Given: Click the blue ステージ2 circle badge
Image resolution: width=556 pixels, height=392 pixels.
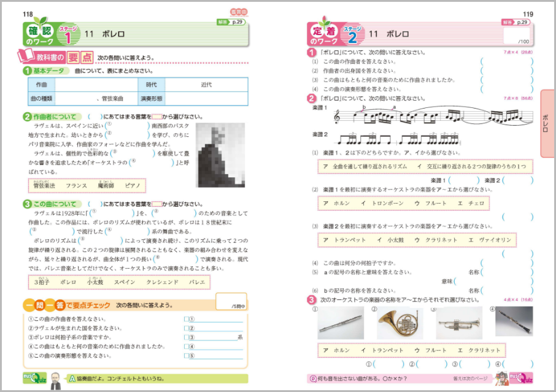Looking at the screenshot, I should [x=352, y=35].
